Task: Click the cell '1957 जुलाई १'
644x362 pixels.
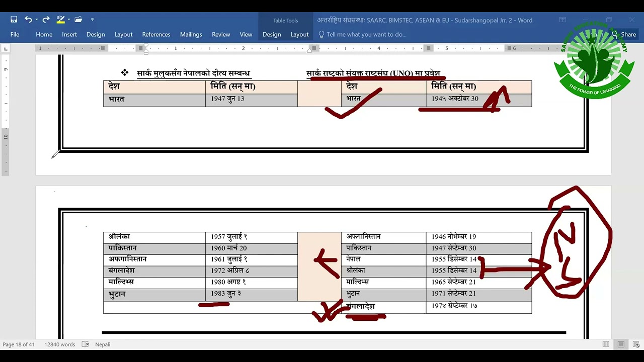Action: pos(251,237)
